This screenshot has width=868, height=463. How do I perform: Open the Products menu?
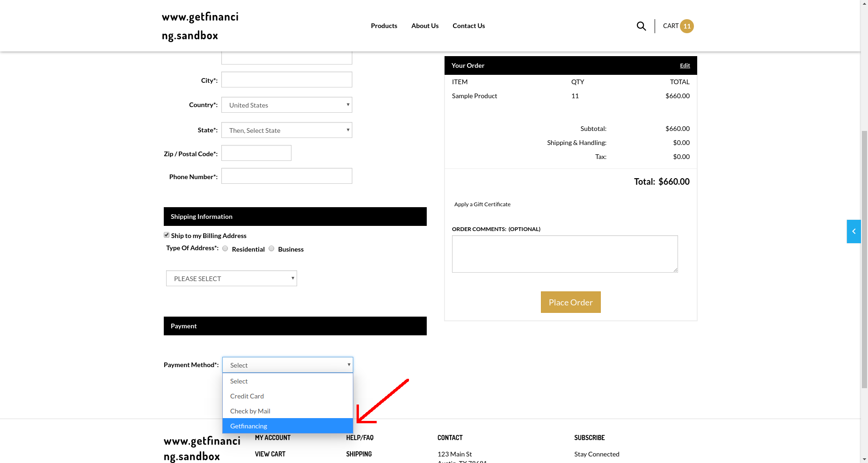[384, 26]
